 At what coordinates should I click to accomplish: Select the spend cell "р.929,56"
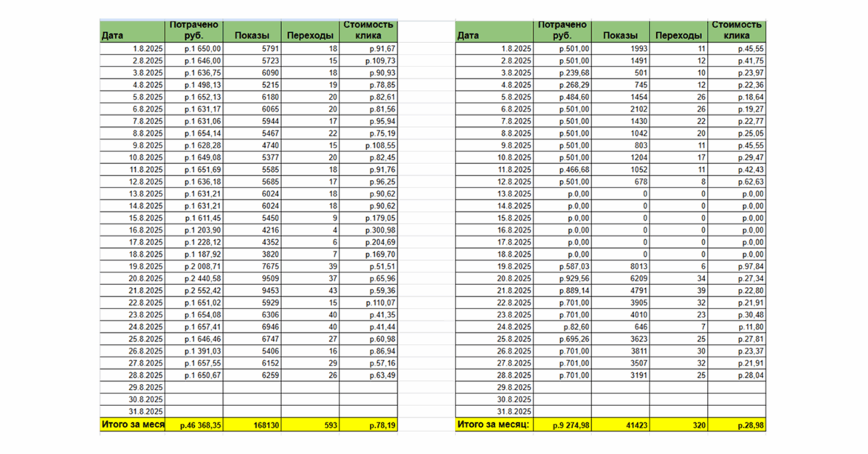pyautogui.click(x=562, y=278)
